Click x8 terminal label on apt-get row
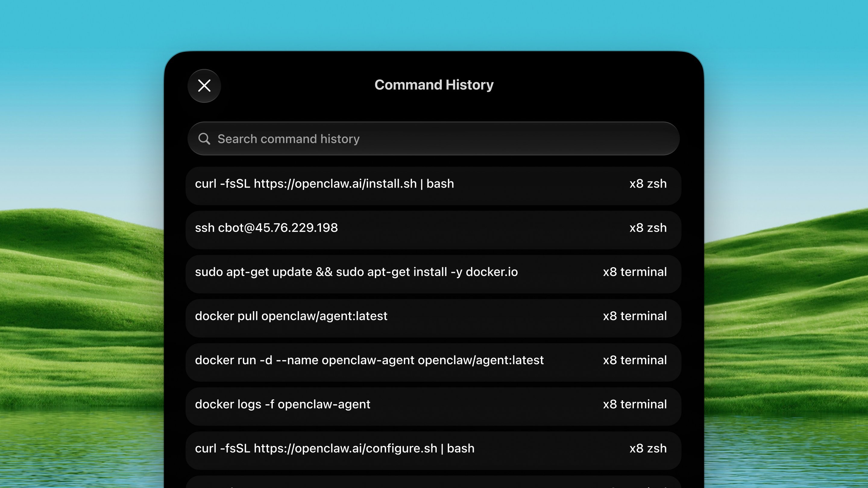This screenshot has height=488, width=868. (635, 272)
